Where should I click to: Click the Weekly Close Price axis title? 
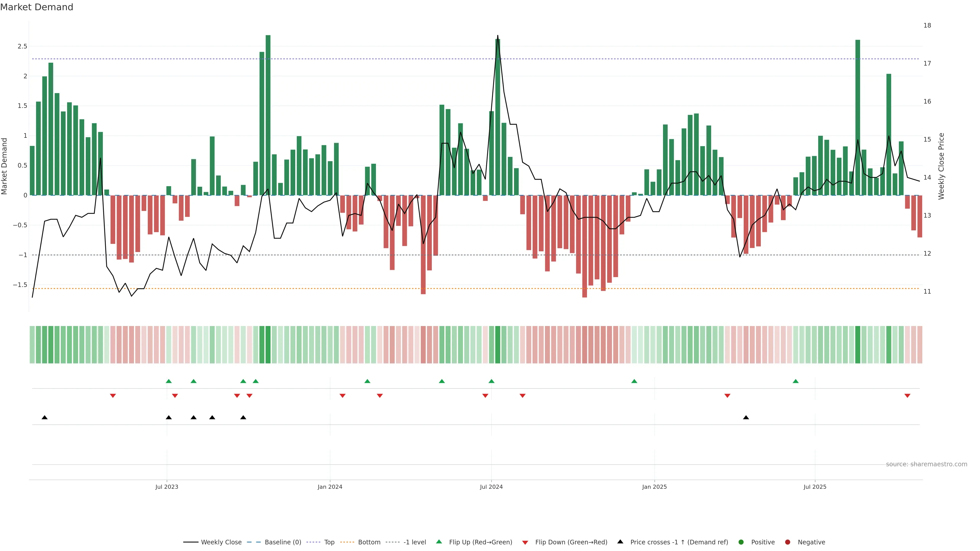tap(941, 166)
